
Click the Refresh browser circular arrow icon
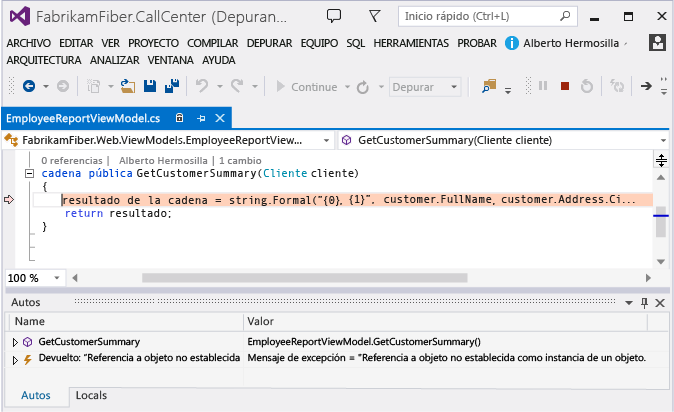363,87
